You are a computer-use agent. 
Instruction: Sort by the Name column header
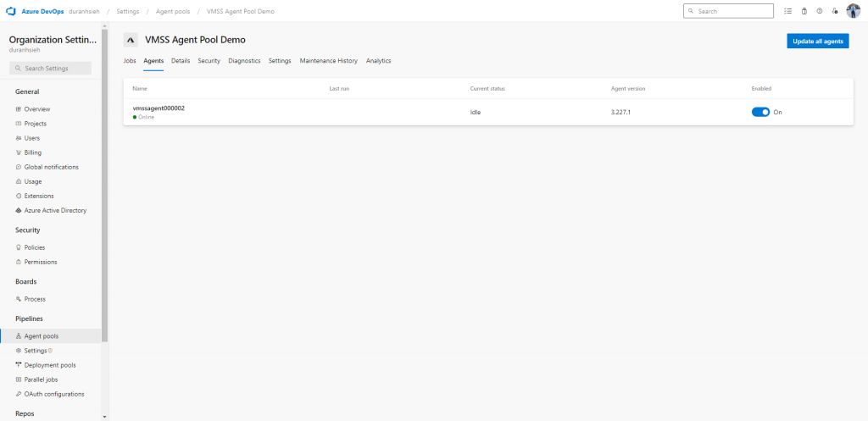140,88
